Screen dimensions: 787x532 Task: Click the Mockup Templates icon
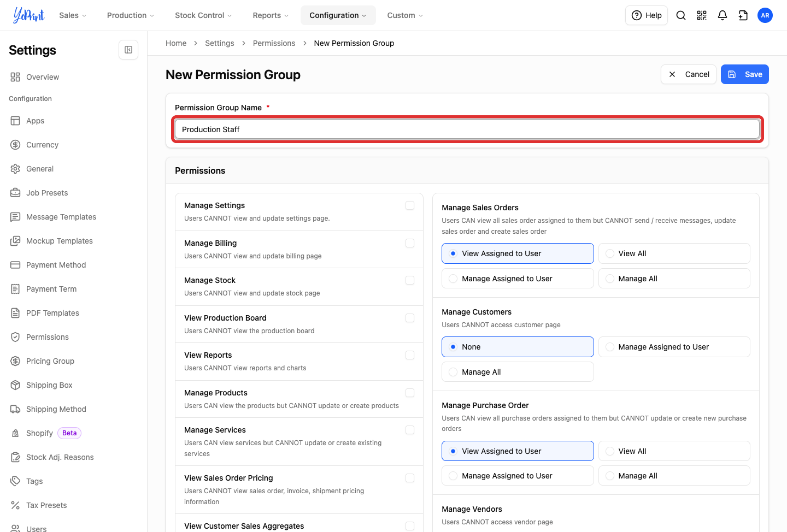click(15, 241)
